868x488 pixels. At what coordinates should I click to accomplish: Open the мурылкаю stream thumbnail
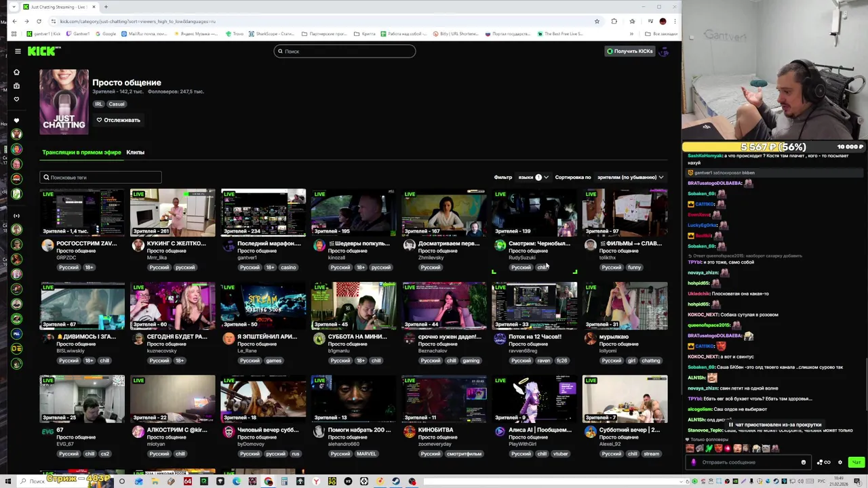tap(625, 306)
